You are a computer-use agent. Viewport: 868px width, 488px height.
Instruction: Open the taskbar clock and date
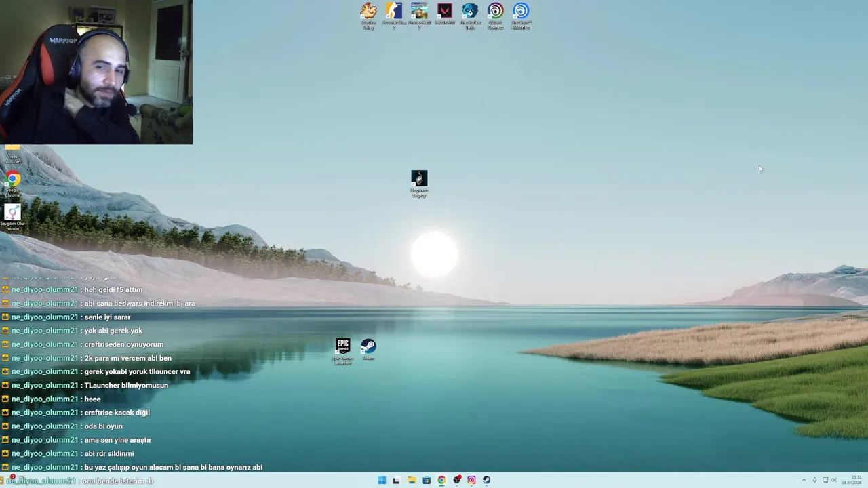852,481
